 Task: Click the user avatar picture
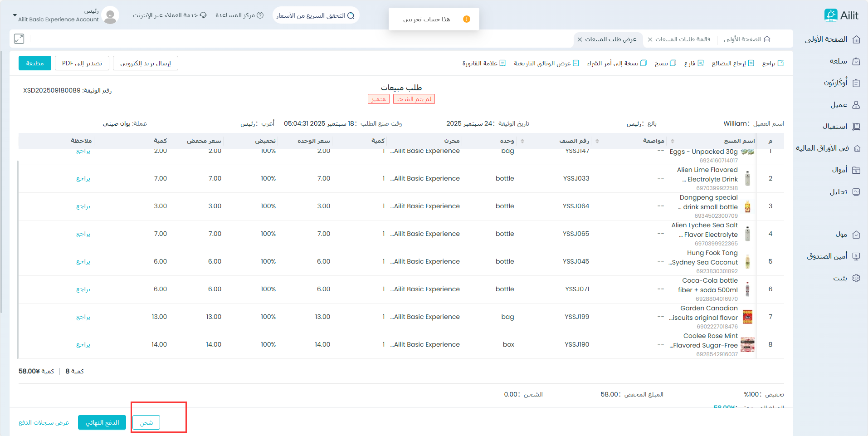tap(110, 15)
